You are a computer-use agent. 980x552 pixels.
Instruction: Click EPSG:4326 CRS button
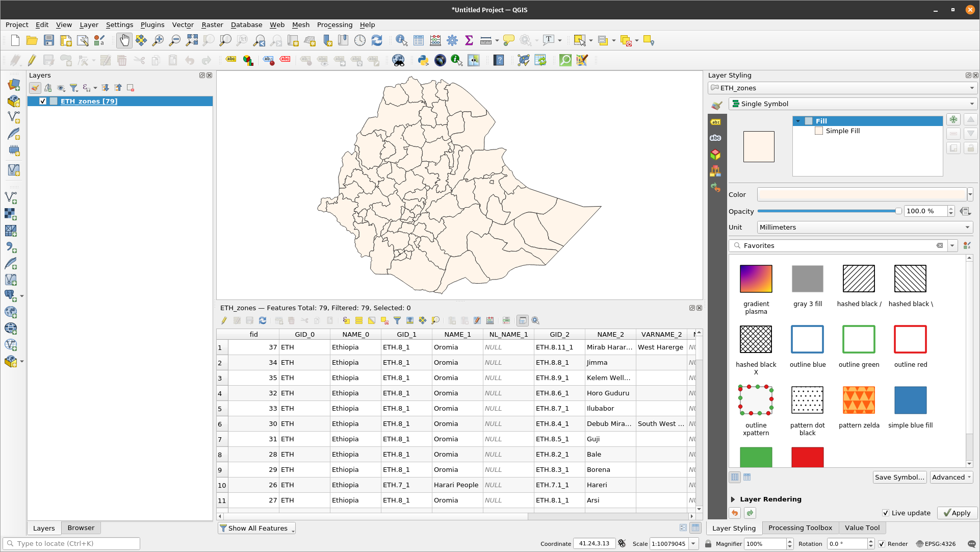(x=936, y=544)
